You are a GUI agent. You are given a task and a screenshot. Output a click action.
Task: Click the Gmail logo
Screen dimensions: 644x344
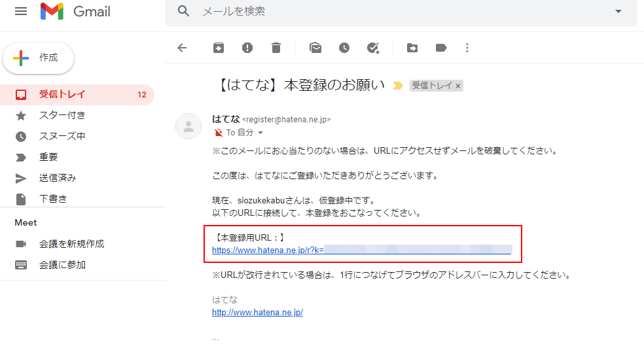tap(75, 12)
